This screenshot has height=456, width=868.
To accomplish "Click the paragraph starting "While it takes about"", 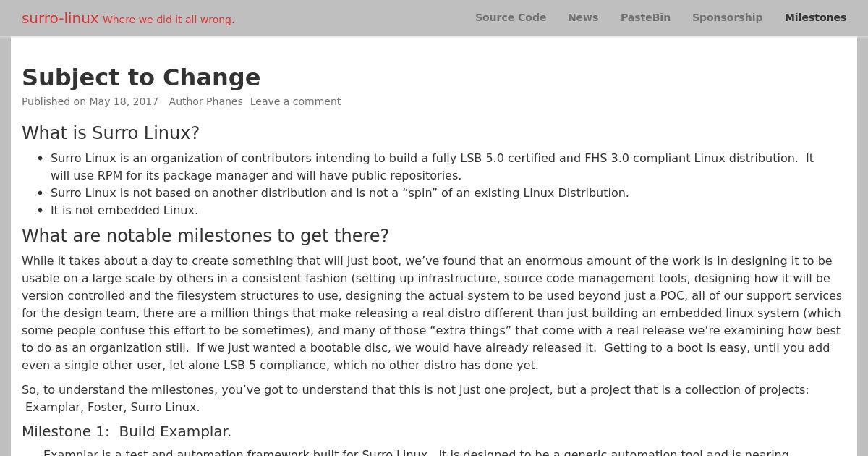I will [432, 313].
